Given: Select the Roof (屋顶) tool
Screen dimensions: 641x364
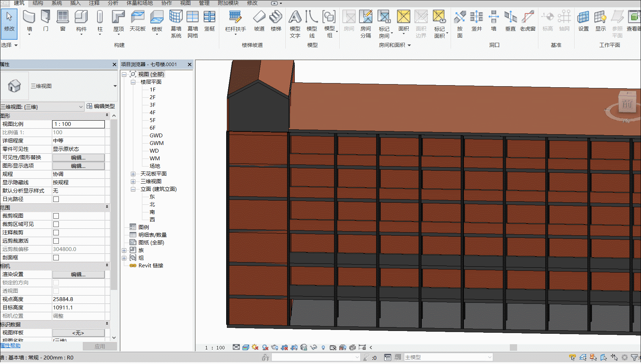Looking at the screenshot, I should point(119,22).
